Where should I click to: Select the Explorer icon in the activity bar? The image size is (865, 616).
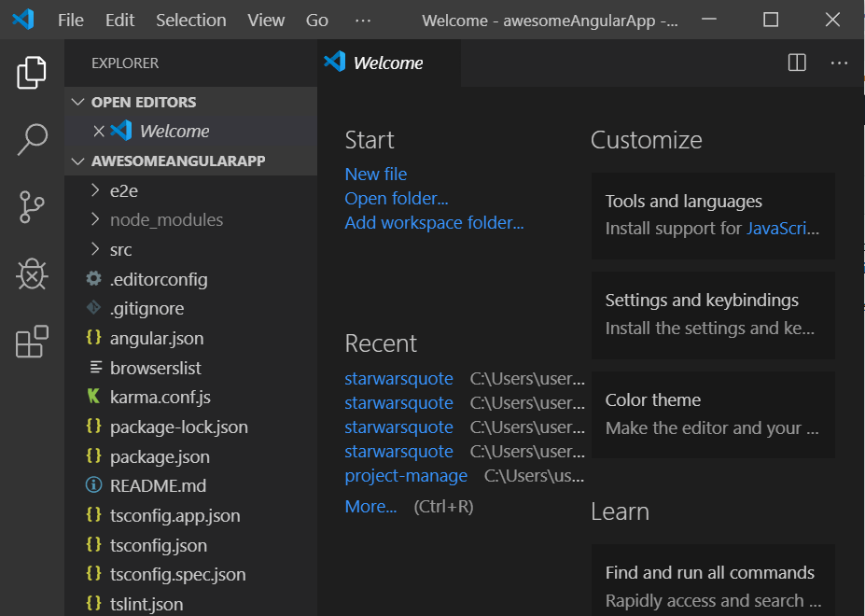tap(31, 70)
